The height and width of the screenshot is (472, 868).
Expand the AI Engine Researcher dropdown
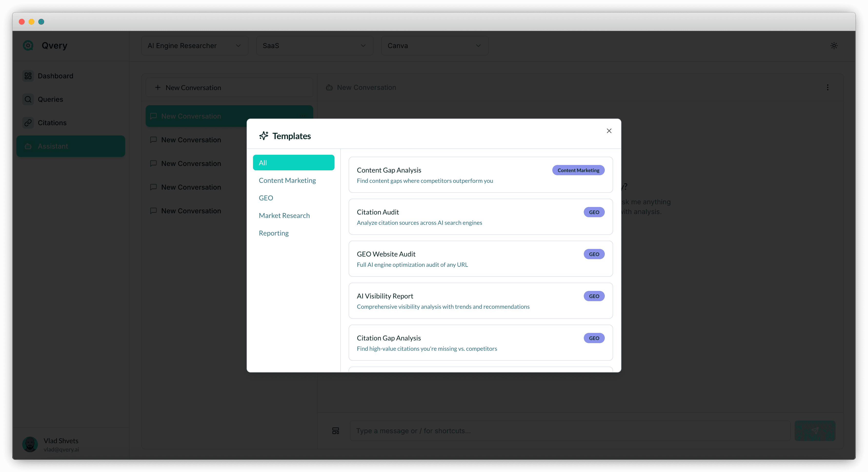194,45
